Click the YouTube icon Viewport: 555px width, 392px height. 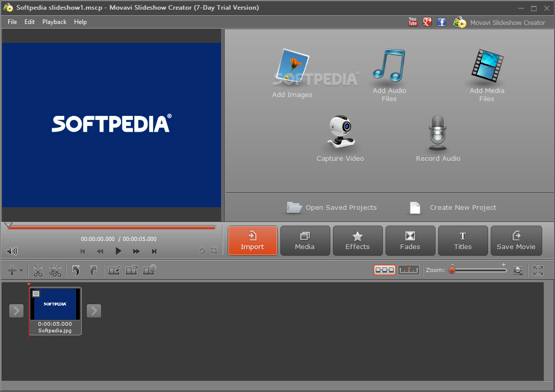tap(413, 22)
